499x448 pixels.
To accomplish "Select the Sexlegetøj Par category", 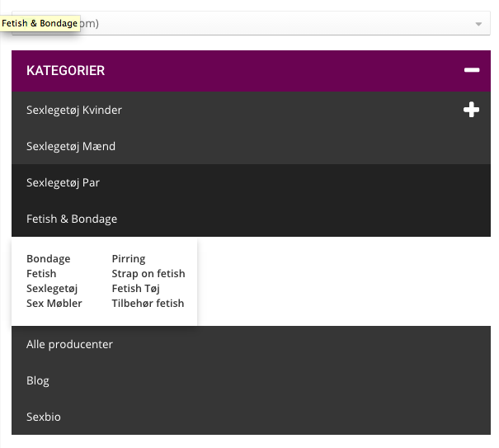I will click(x=63, y=182).
